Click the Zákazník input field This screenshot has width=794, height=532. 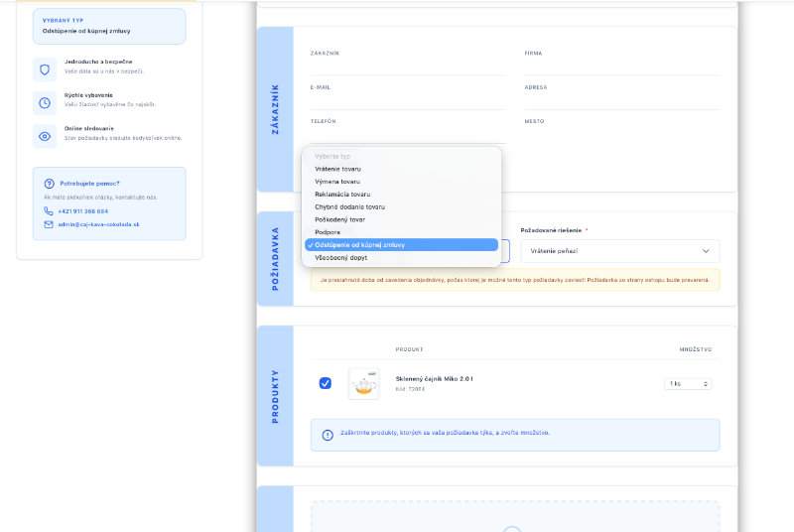point(408,66)
